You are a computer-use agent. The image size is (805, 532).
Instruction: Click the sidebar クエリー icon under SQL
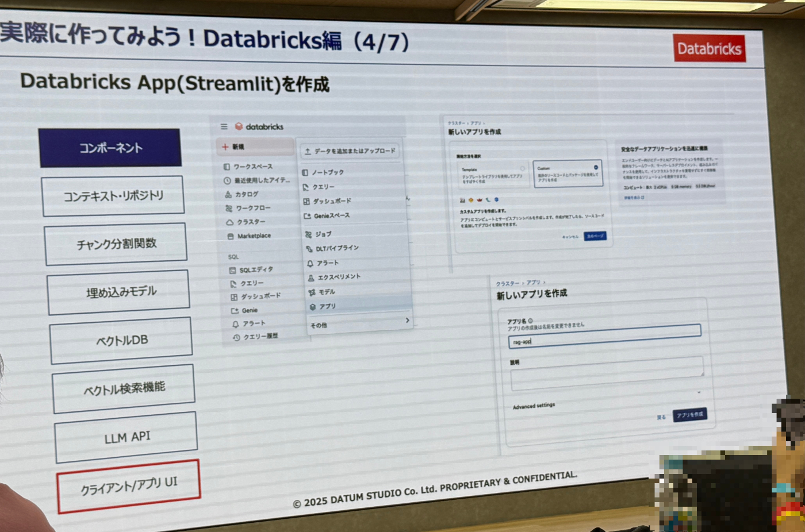(x=233, y=284)
